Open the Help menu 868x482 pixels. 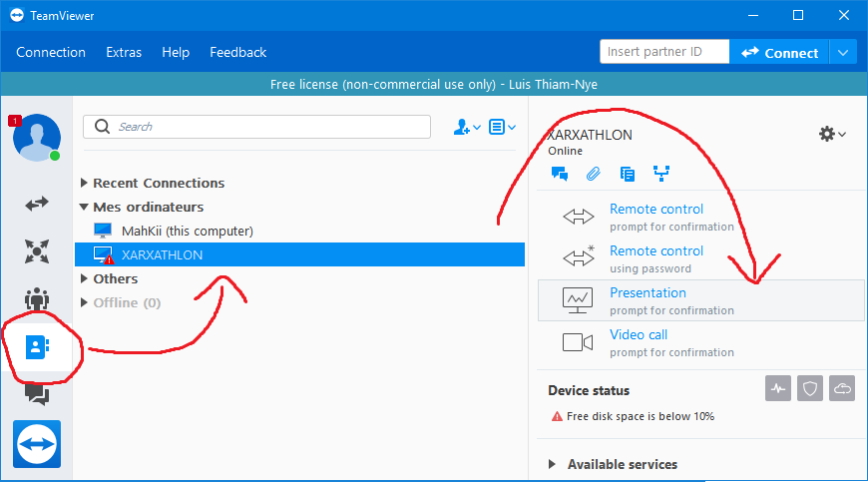[x=176, y=52]
